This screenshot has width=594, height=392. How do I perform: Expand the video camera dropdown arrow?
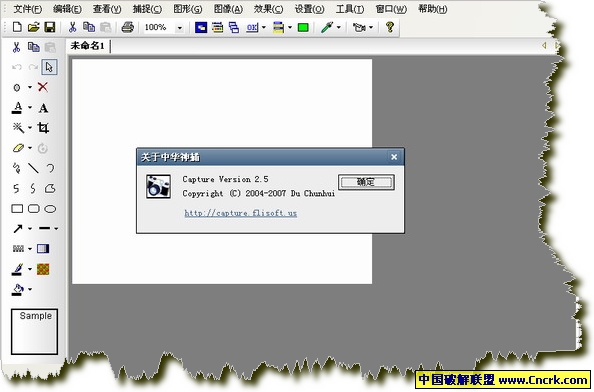coord(371,27)
